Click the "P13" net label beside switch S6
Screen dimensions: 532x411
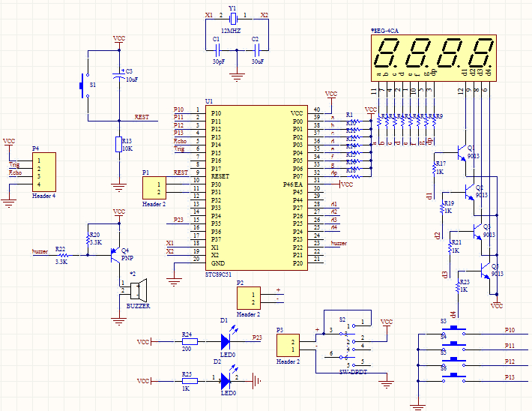(x=510, y=377)
